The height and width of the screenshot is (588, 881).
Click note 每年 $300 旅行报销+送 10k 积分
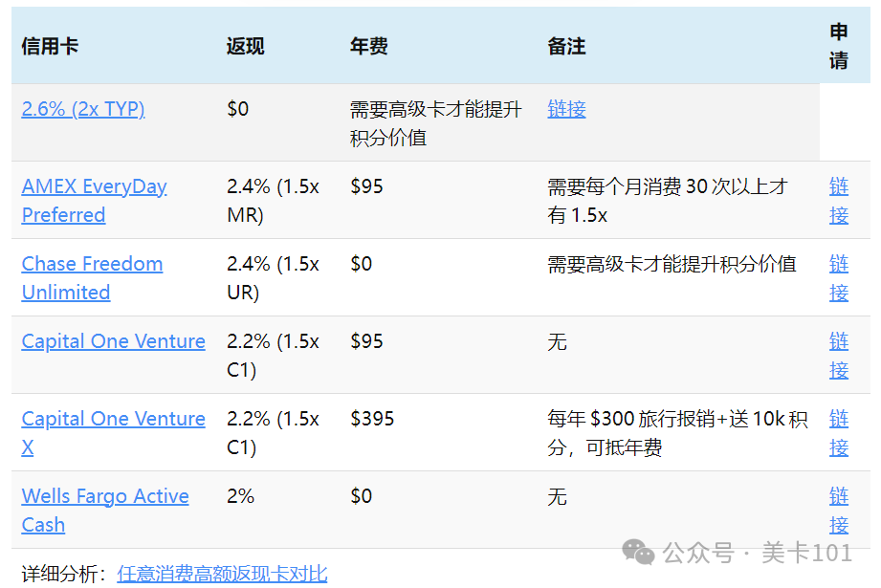[677, 433]
